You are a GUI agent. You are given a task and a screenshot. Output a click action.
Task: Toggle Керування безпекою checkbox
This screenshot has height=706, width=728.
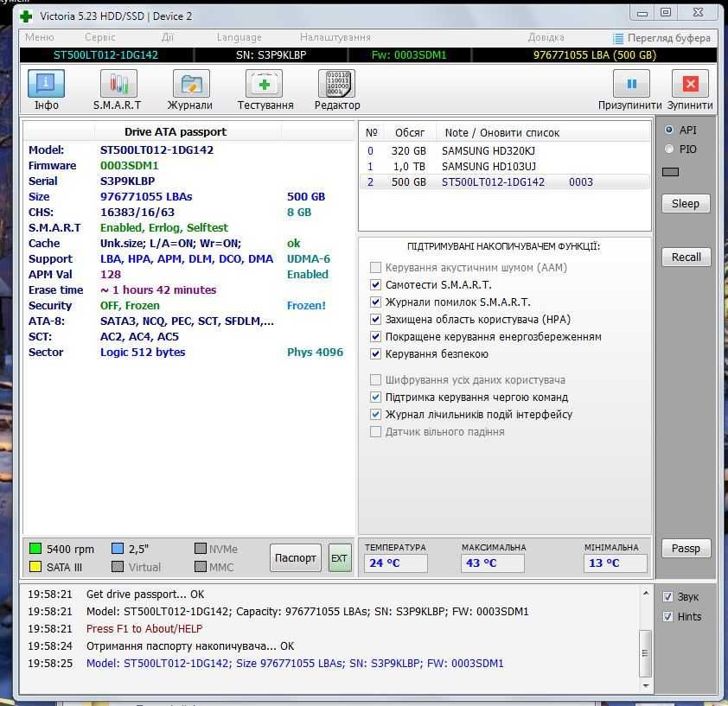[x=375, y=354]
